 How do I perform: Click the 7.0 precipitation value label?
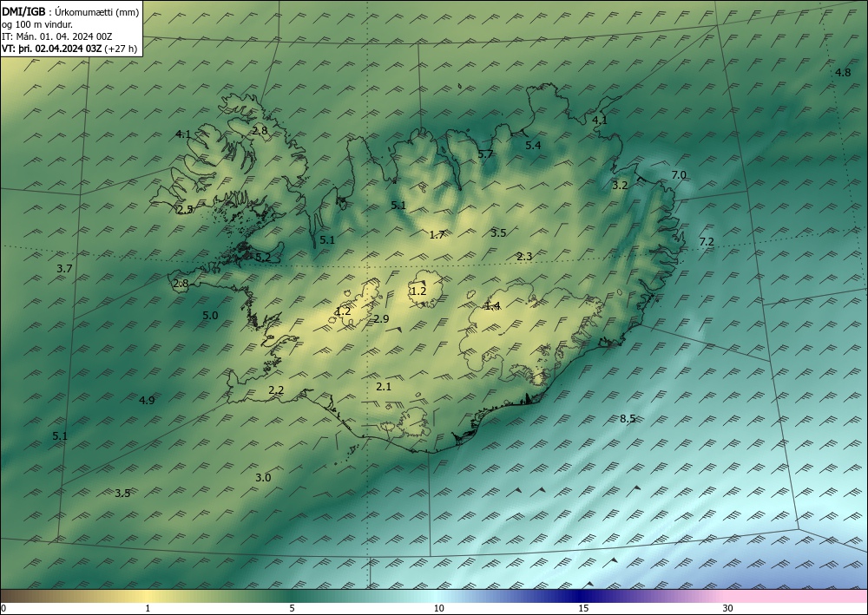tap(679, 175)
